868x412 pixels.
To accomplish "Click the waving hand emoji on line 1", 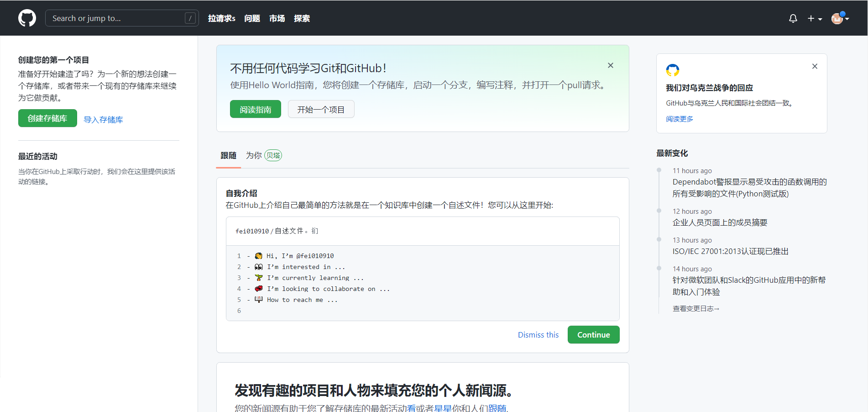I will (x=259, y=256).
